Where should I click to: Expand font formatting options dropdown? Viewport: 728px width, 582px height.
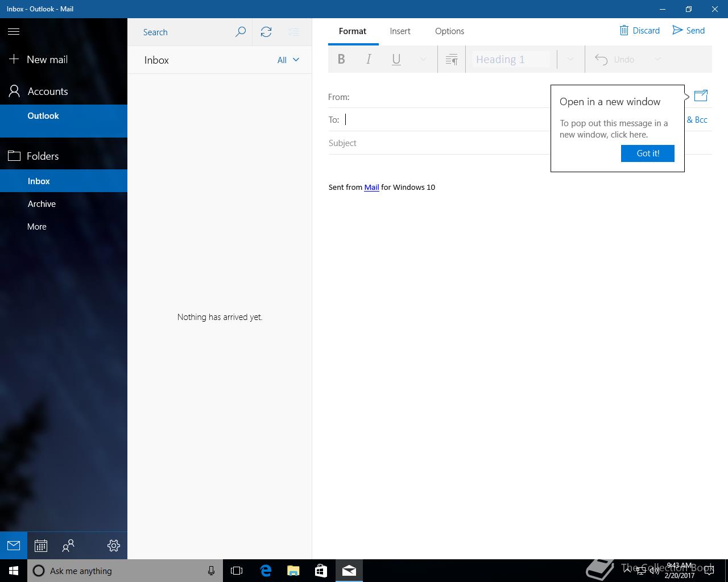pos(423,59)
